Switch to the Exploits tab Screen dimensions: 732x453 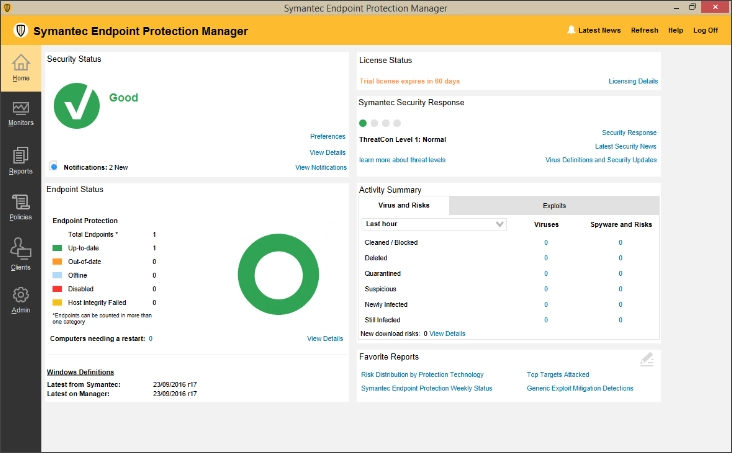pyautogui.click(x=554, y=205)
